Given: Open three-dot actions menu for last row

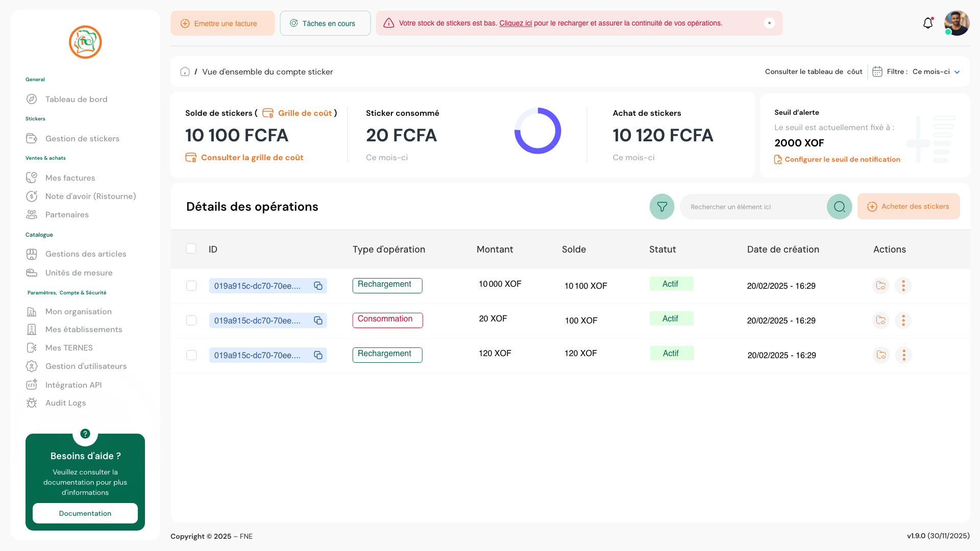Looking at the screenshot, I should (x=903, y=355).
